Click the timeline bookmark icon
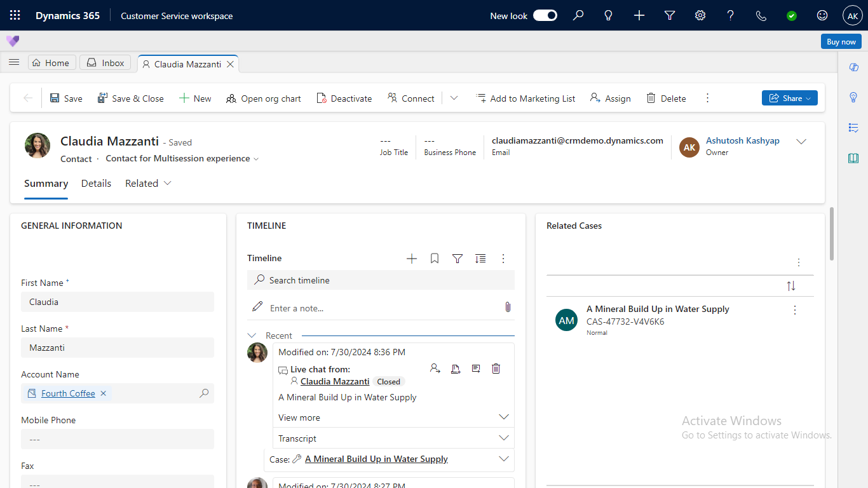Image resolution: width=868 pixels, height=488 pixels. point(435,259)
